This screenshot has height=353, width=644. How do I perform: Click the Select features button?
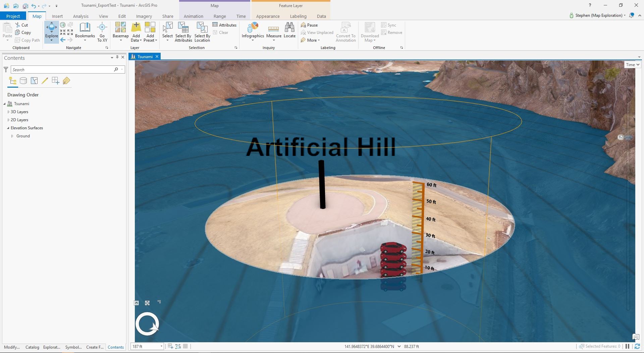pyautogui.click(x=167, y=32)
